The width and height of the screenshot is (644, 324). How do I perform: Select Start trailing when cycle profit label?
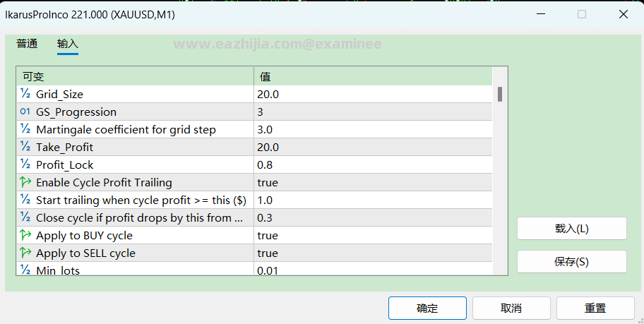pyautogui.click(x=141, y=200)
